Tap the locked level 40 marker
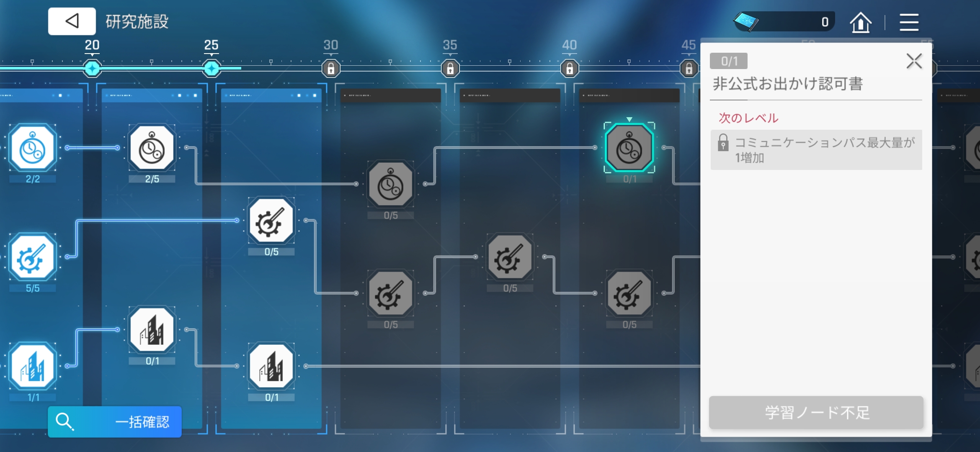Viewport: 980px width, 452px height. 570,68
